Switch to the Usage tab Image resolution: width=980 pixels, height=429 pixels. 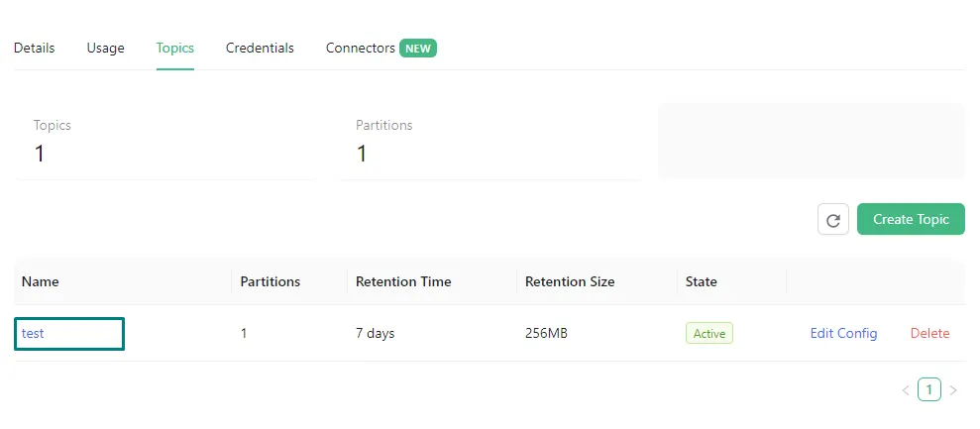point(105,48)
